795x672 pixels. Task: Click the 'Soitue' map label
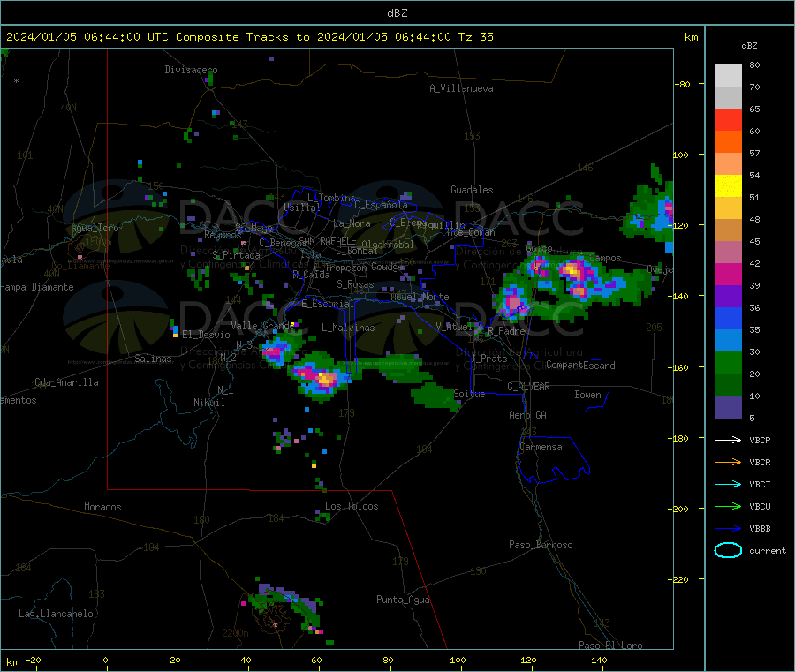[x=469, y=394]
